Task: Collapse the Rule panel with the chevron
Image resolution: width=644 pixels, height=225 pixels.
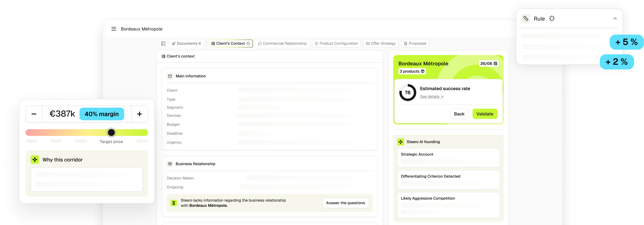Action: 615,18
